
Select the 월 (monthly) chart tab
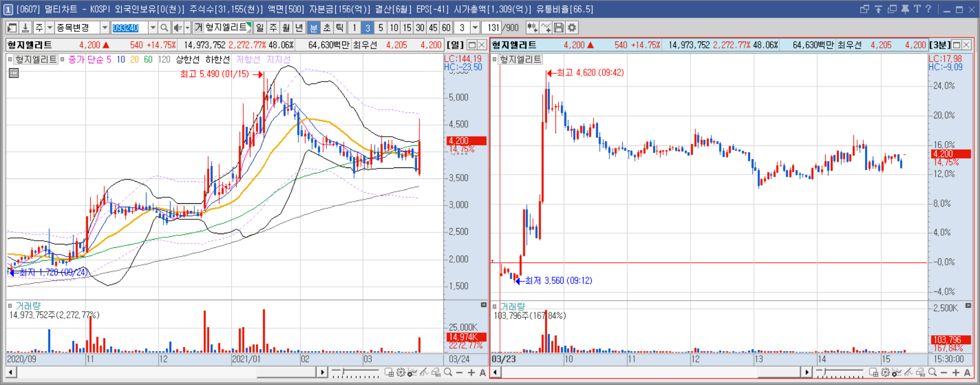pyautogui.click(x=286, y=28)
